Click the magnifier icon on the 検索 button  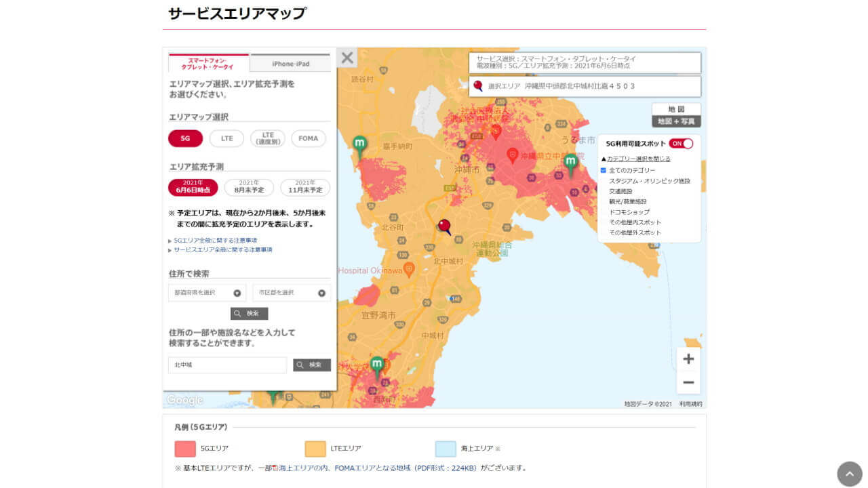[239, 314]
